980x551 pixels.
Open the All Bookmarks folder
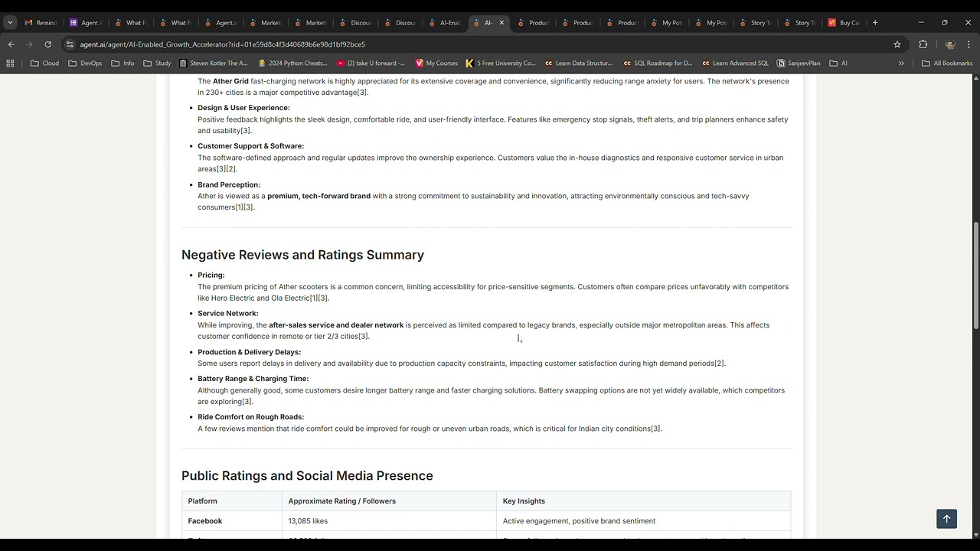(x=947, y=63)
